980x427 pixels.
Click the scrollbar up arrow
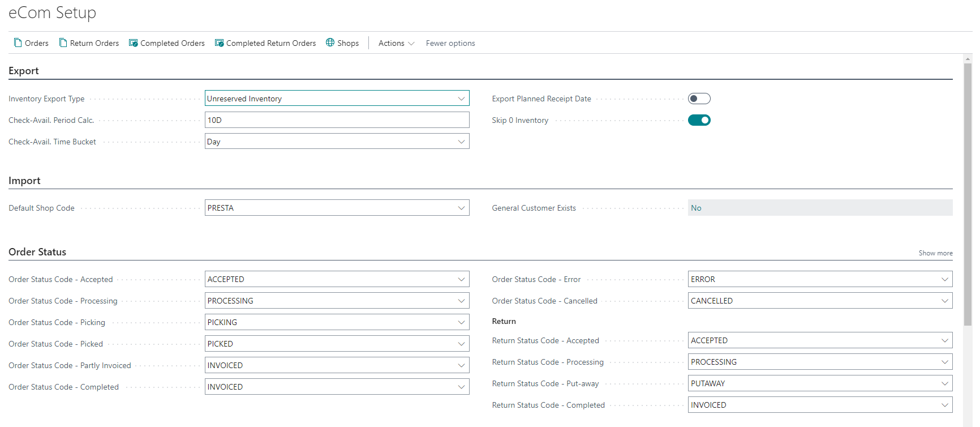968,58
